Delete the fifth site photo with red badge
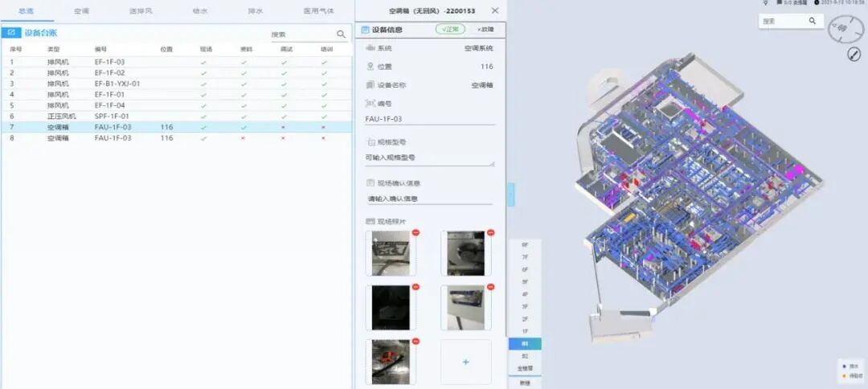The image size is (868, 389). pos(416,341)
